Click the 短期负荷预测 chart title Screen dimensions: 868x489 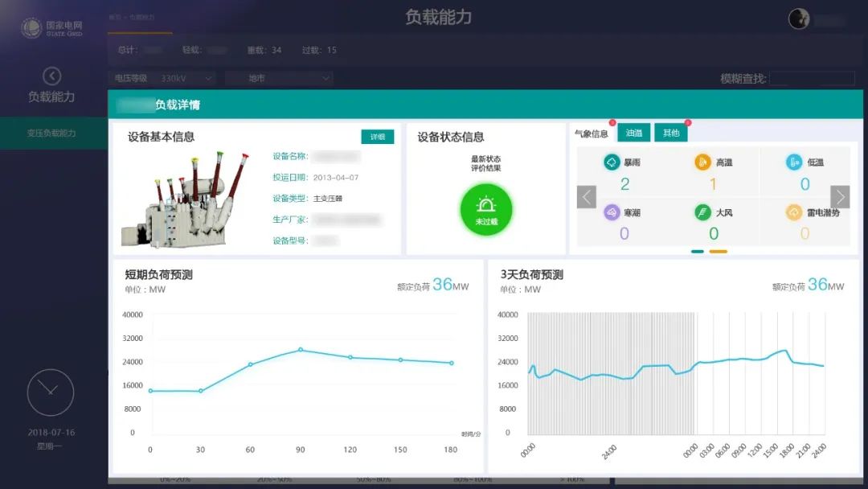pos(159,275)
